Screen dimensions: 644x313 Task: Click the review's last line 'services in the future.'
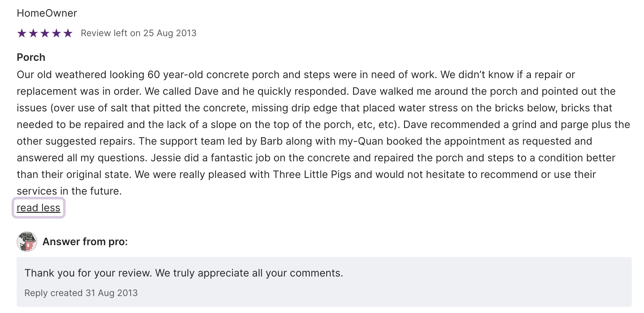[x=69, y=191]
